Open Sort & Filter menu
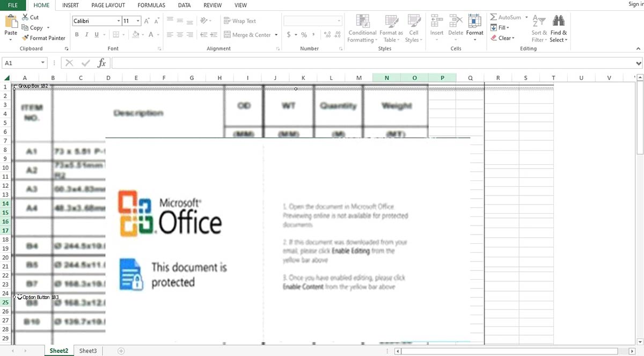The height and width of the screenshot is (356, 644). click(x=539, y=28)
